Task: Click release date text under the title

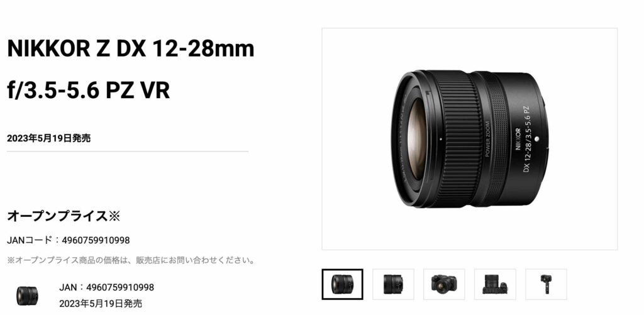Action: 49,138
